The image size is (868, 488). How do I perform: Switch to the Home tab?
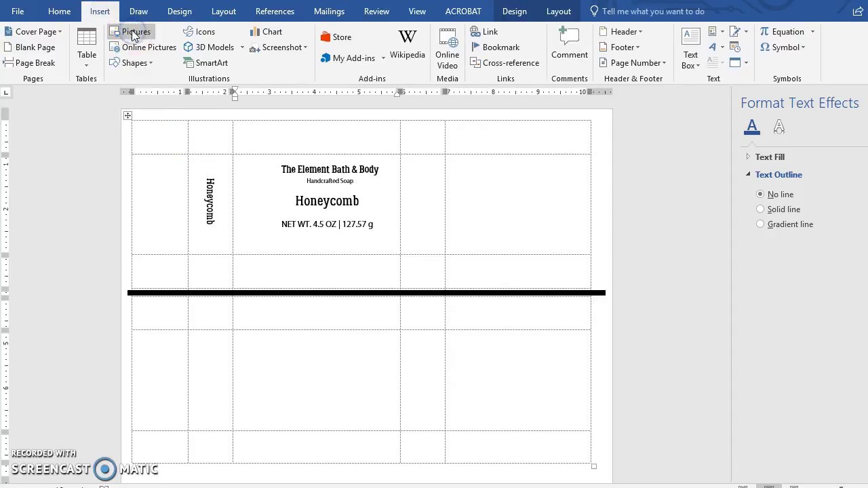pos(60,12)
